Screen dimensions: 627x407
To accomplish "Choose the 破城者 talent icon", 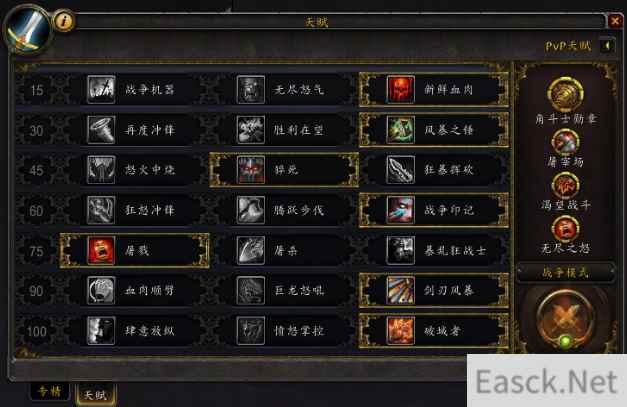I will click(x=401, y=331).
